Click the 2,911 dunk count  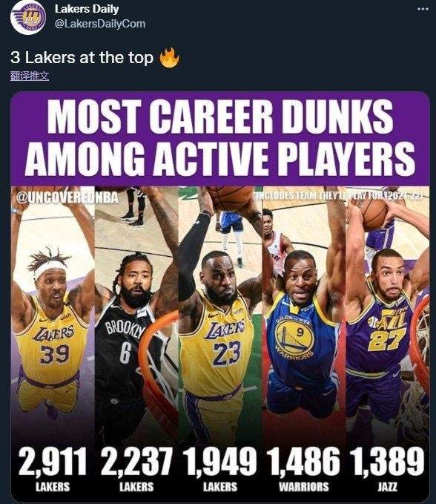tap(53, 462)
